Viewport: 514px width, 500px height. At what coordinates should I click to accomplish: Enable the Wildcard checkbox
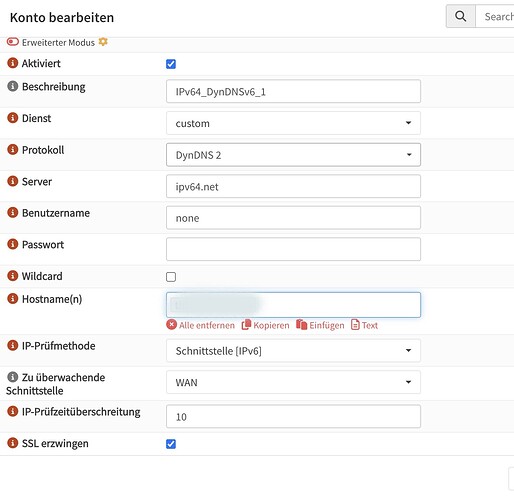171,277
